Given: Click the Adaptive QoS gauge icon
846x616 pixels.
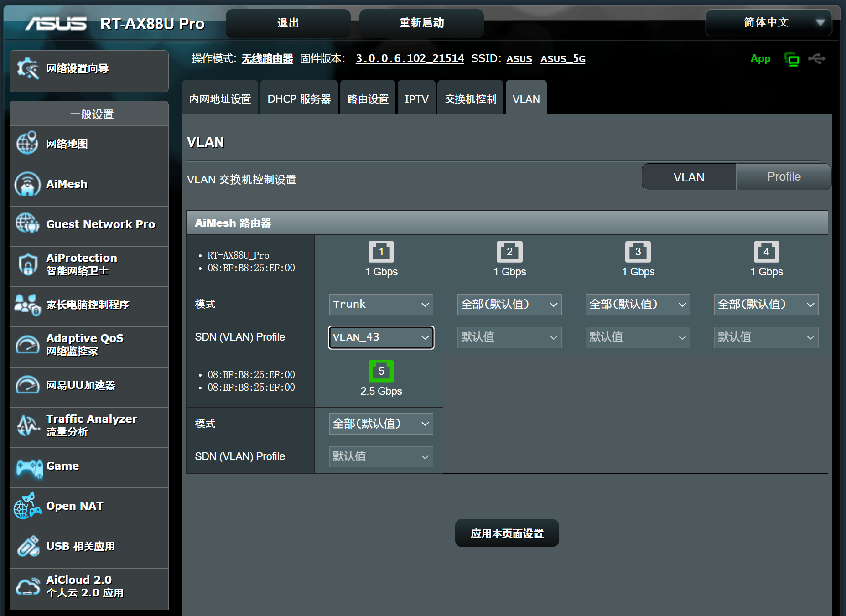Looking at the screenshot, I should (27, 345).
